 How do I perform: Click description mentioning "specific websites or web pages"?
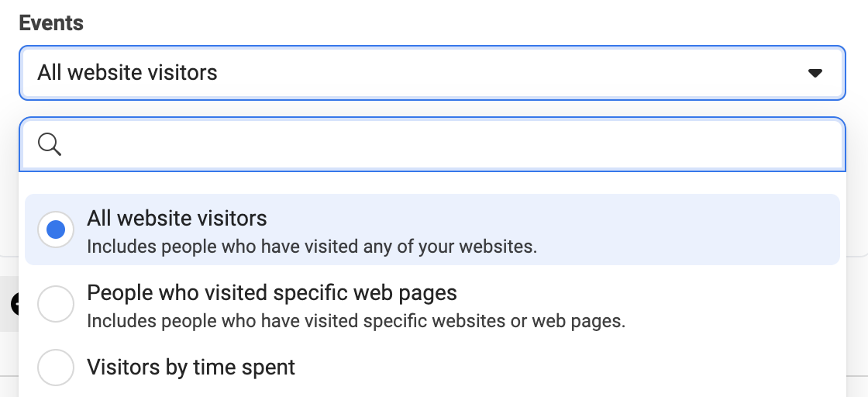pyautogui.click(x=356, y=320)
